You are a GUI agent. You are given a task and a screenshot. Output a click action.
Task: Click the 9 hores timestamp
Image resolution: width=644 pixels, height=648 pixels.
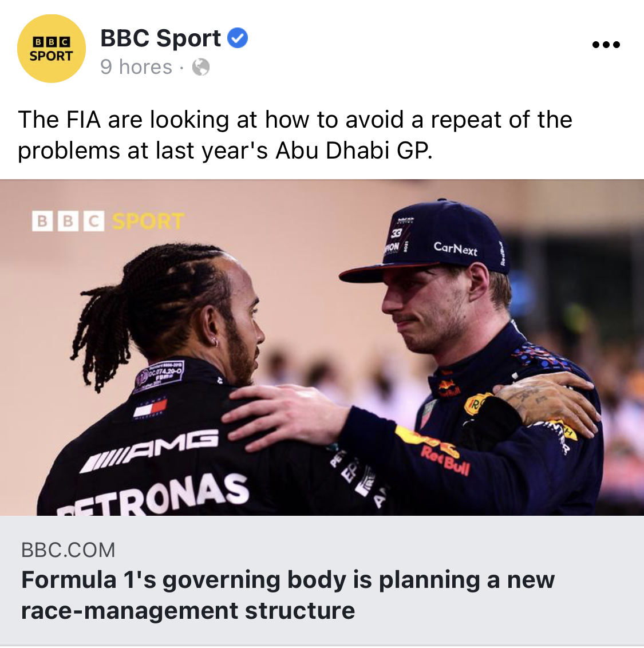pyautogui.click(x=136, y=67)
